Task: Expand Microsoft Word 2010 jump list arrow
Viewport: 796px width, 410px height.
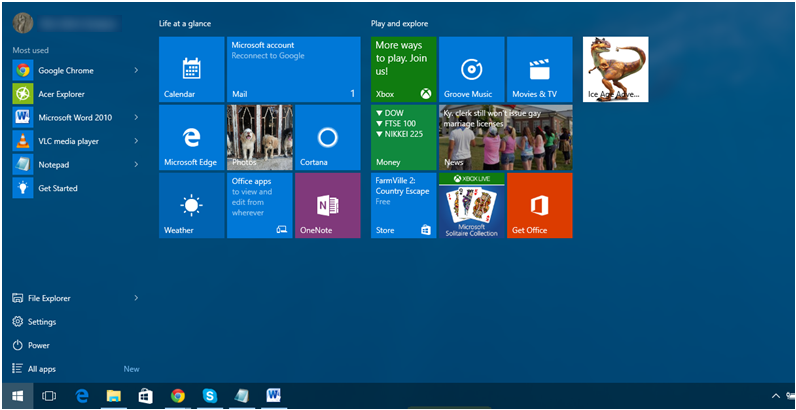Action: 136,117
